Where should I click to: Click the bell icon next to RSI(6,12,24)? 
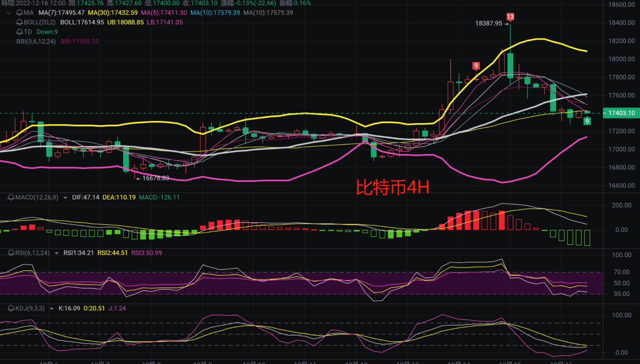11,253
